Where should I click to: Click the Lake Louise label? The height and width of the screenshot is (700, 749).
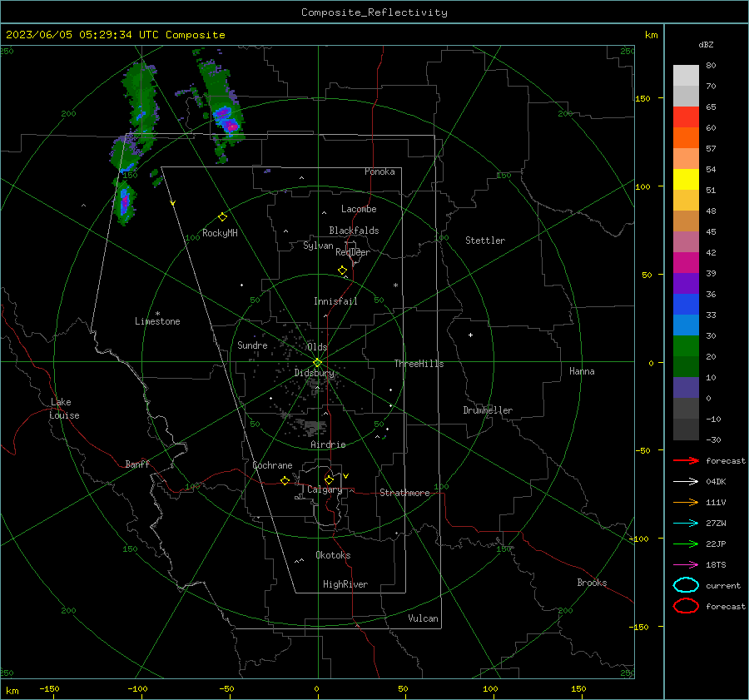point(64,409)
